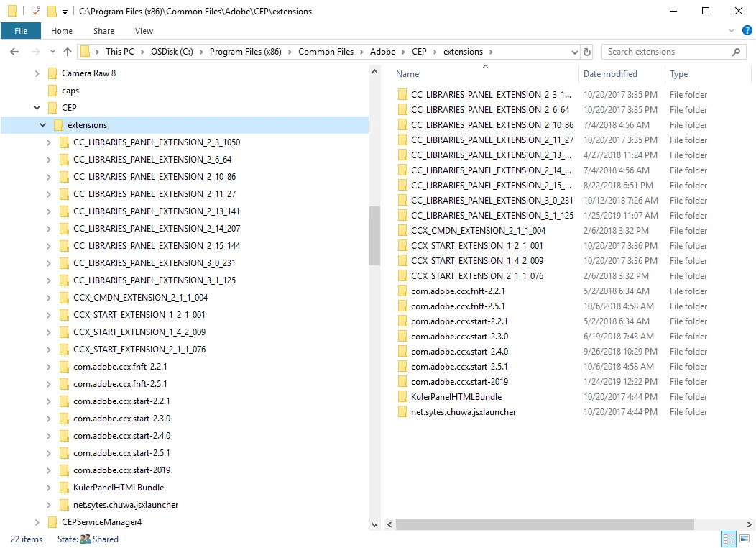This screenshot has width=756, height=548.
Task: Open the Customize Quick Access Toolbar dropdown
Action: [x=65, y=12]
